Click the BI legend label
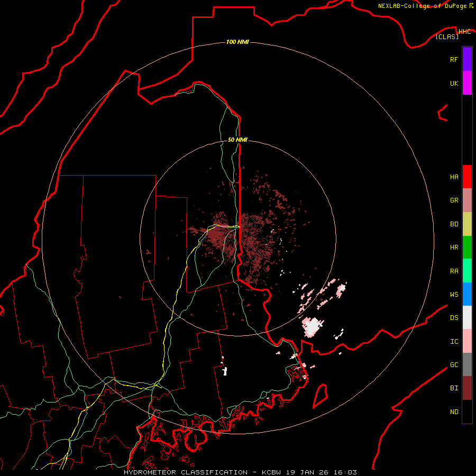 click(x=454, y=388)
